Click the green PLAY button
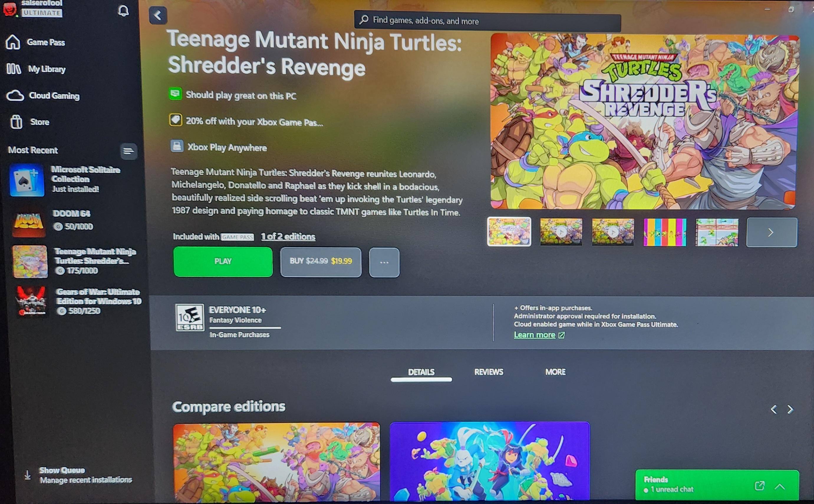The height and width of the screenshot is (504, 814). 223,262
